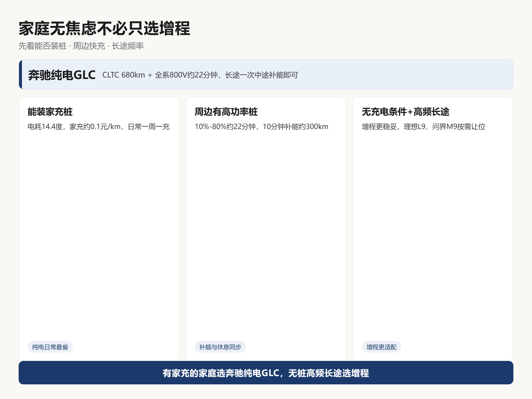This screenshot has width=532, height=399.
Task: Click the 补能与休息同步 tag
Action: click(x=220, y=347)
